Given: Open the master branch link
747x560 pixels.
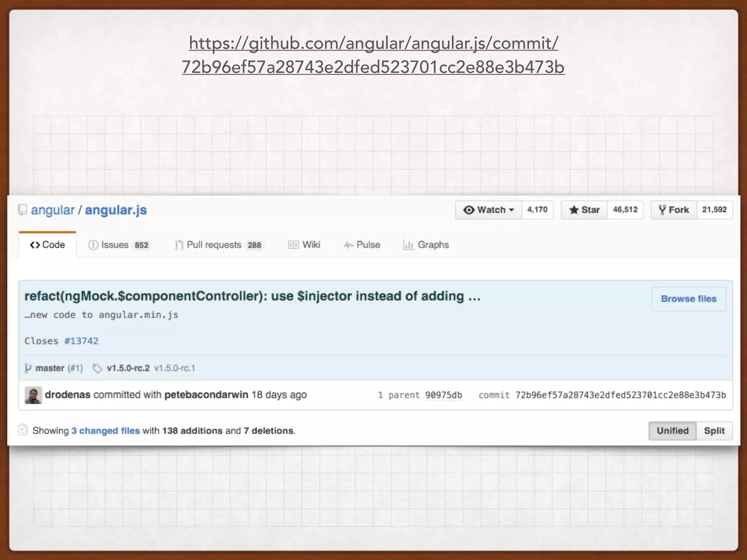Looking at the screenshot, I should click(50, 368).
